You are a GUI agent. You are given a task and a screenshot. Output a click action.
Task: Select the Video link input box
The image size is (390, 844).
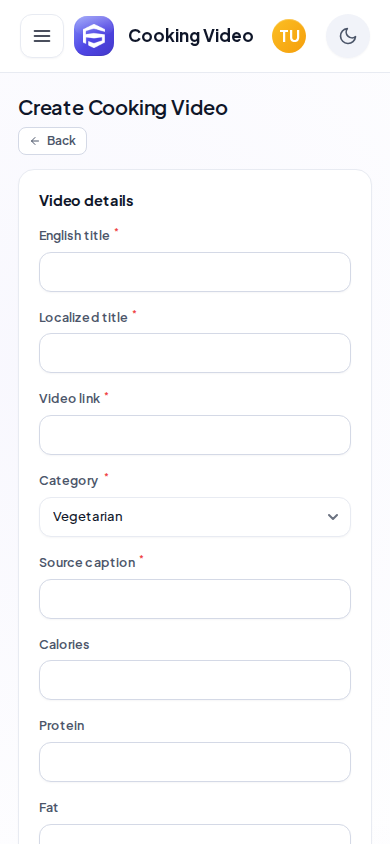click(195, 435)
